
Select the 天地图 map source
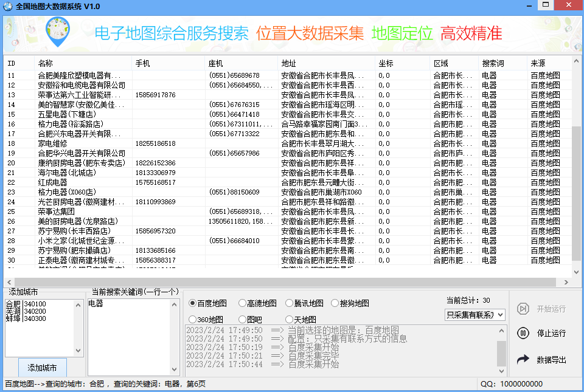pos(288,319)
